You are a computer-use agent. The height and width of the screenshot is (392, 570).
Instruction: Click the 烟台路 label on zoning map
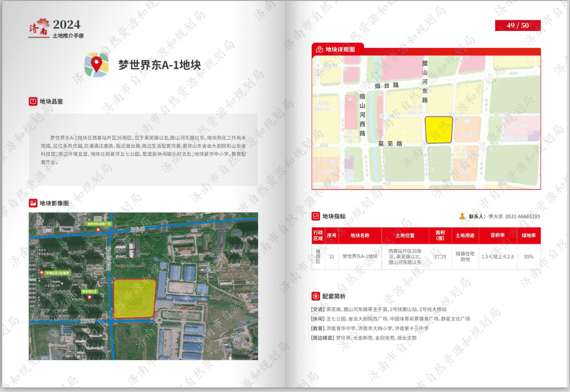tap(387, 86)
